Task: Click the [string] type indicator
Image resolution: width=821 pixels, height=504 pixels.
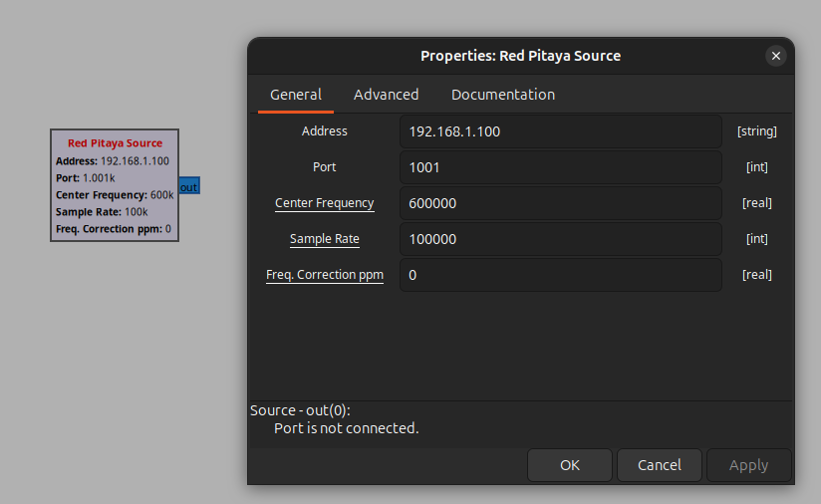Action: (x=756, y=131)
